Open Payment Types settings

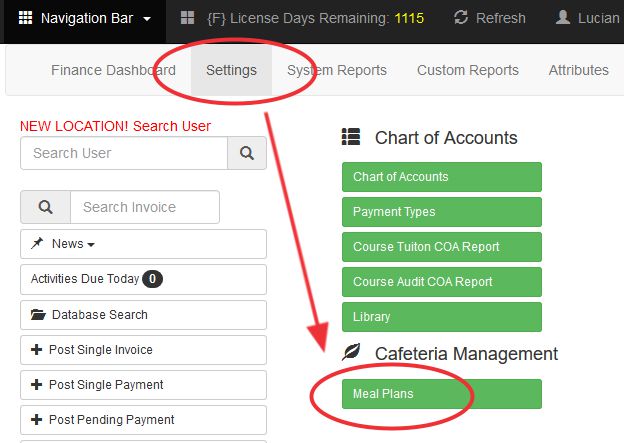442,212
